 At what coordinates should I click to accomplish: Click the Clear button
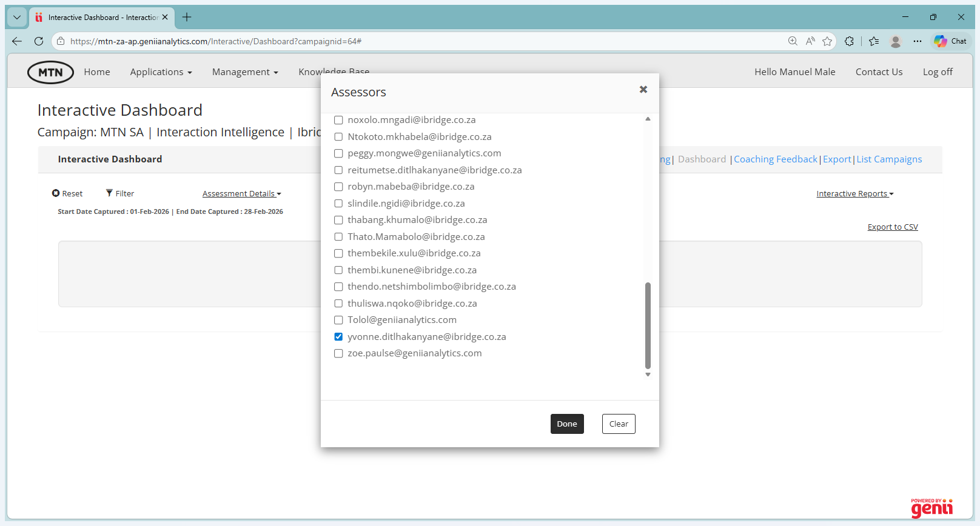tap(619, 424)
